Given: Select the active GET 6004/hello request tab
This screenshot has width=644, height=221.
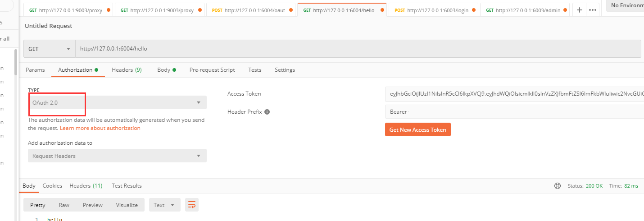Looking at the screenshot, I should point(342,10).
